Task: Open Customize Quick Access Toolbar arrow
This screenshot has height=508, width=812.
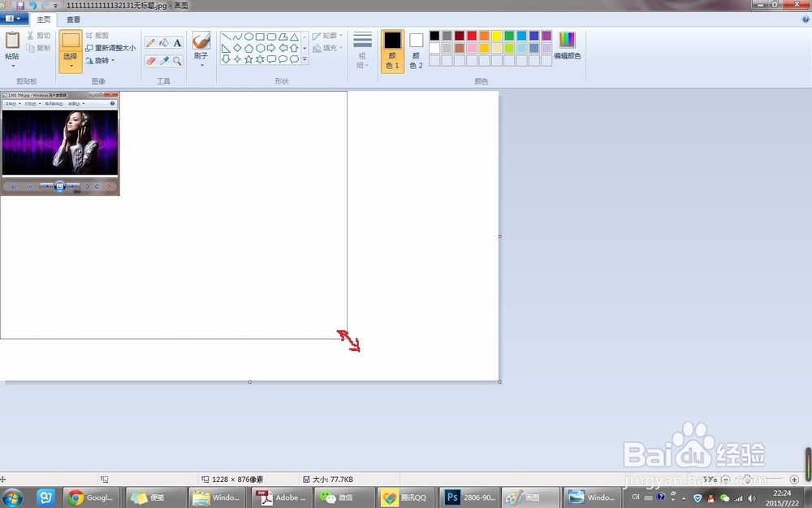Action: tap(55, 6)
